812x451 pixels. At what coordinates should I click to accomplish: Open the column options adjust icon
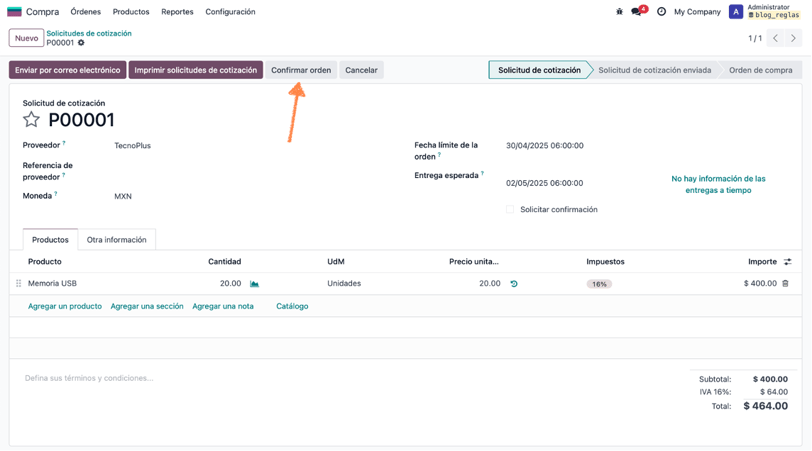point(788,261)
